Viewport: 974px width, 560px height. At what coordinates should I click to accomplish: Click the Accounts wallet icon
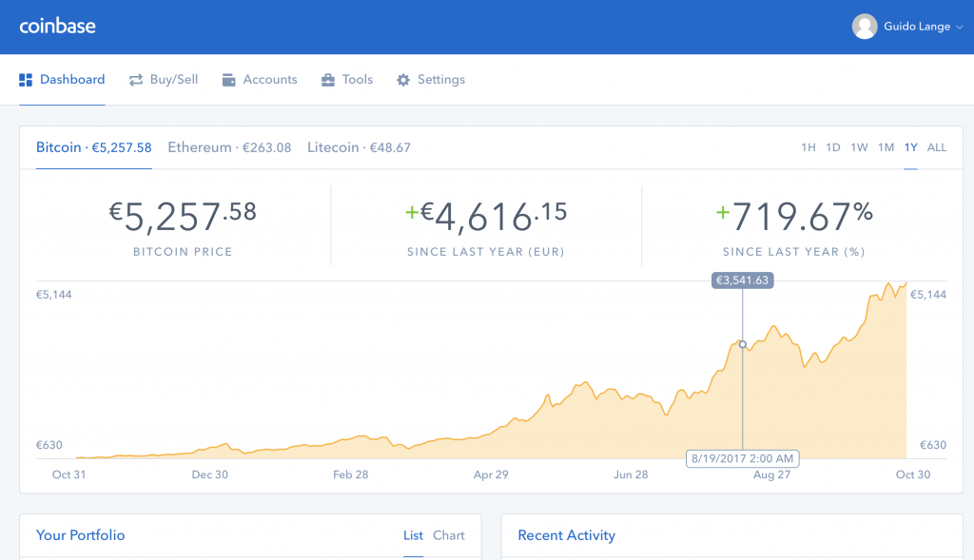pos(228,80)
